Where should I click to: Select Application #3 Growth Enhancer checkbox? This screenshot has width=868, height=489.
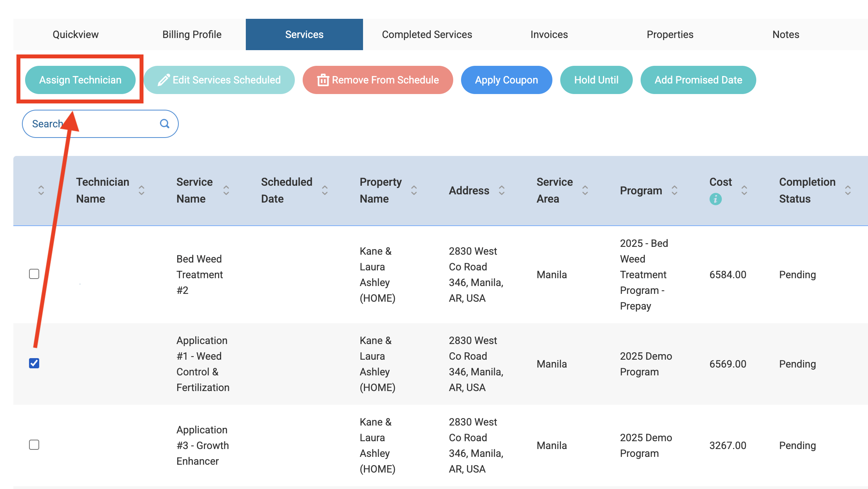[34, 445]
